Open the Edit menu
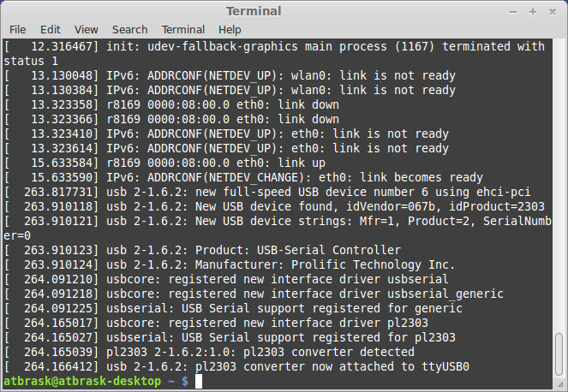The image size is (568, 392). pos(51,29)
